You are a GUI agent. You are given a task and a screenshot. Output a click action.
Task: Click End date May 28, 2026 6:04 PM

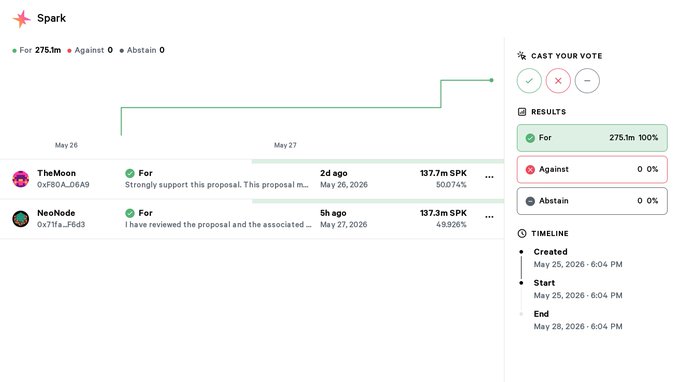click(x=578, y=326)
